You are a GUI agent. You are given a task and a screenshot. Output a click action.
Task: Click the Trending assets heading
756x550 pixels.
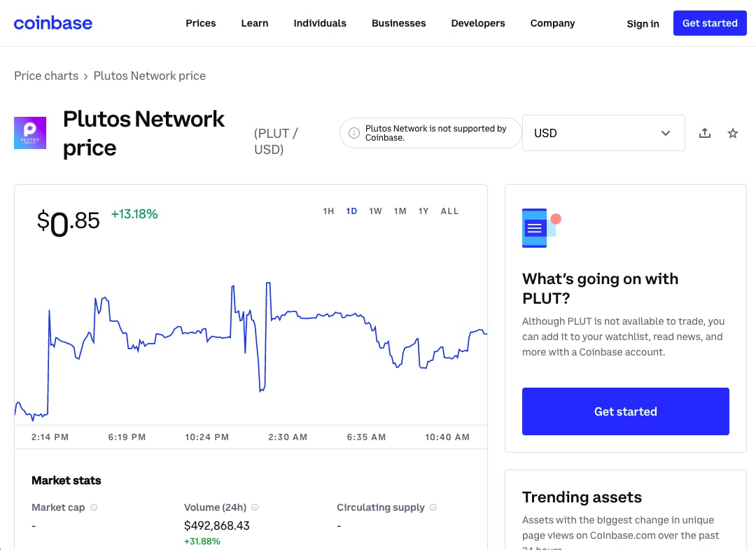point(582,497)
